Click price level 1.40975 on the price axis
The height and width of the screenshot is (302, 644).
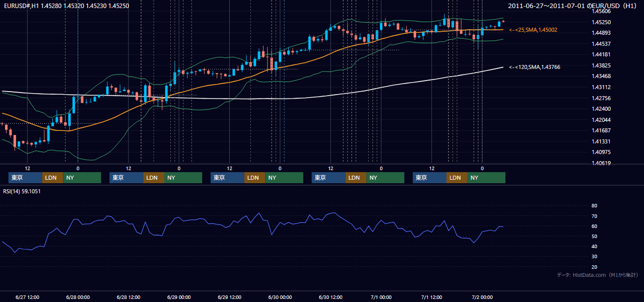601,152
